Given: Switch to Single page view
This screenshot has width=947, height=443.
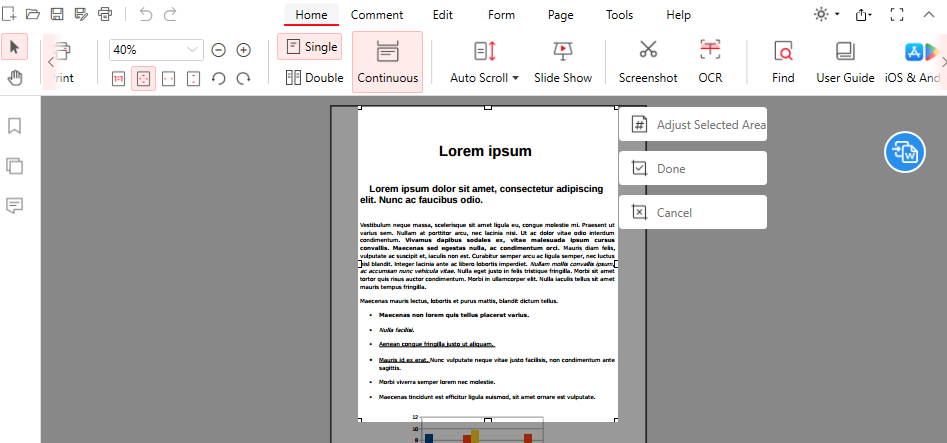Looking at the screenshot, I should click(310, 47).
